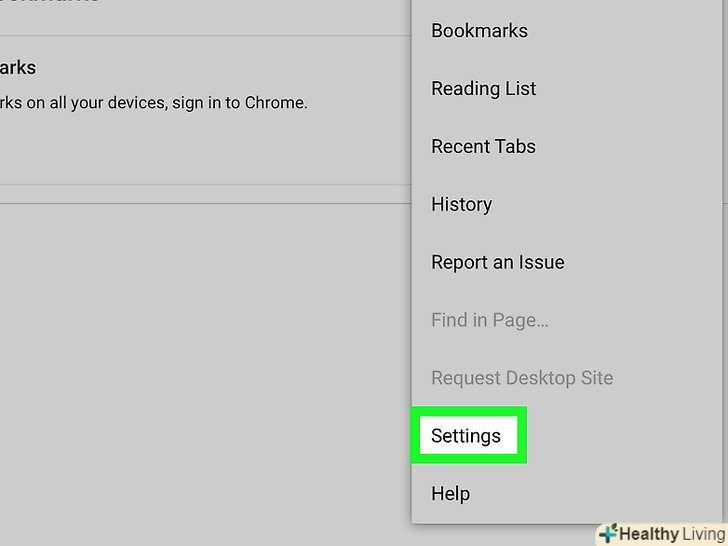Open the Reading List menu entry
Image resolution: width=728 pixels, height=546 pixels.
[483, 89]
